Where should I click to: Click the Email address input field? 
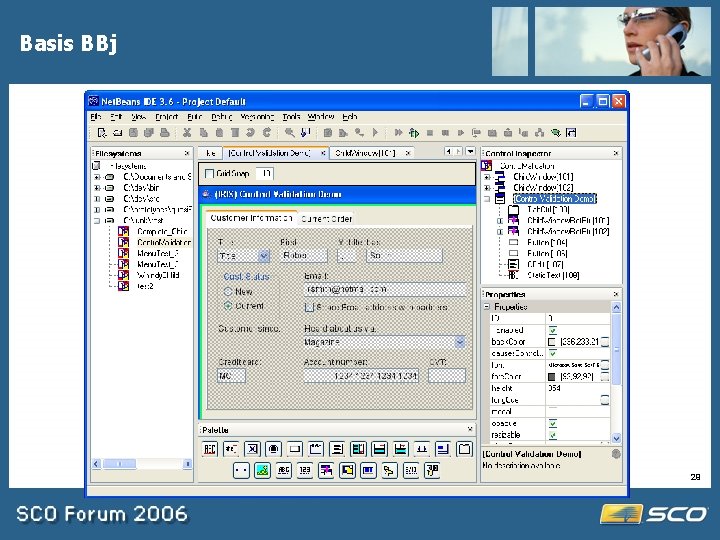pos(385,289)
